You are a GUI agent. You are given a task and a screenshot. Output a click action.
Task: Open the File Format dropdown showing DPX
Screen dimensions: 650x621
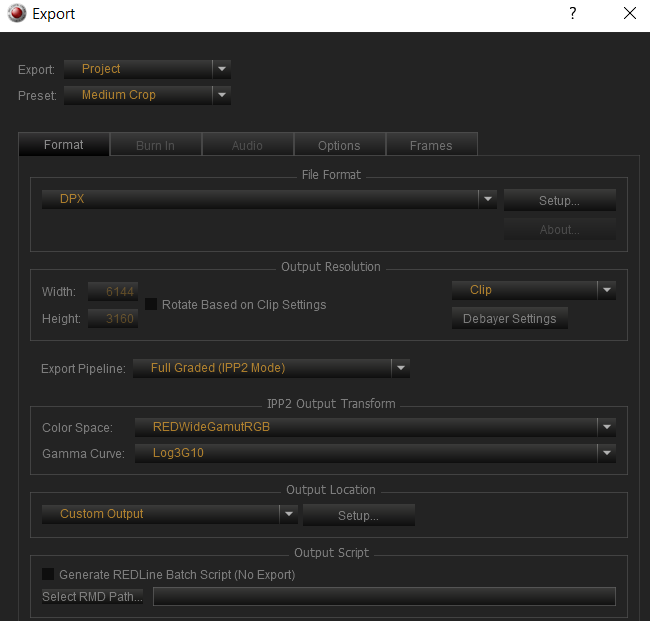click(x=269, y=199)
